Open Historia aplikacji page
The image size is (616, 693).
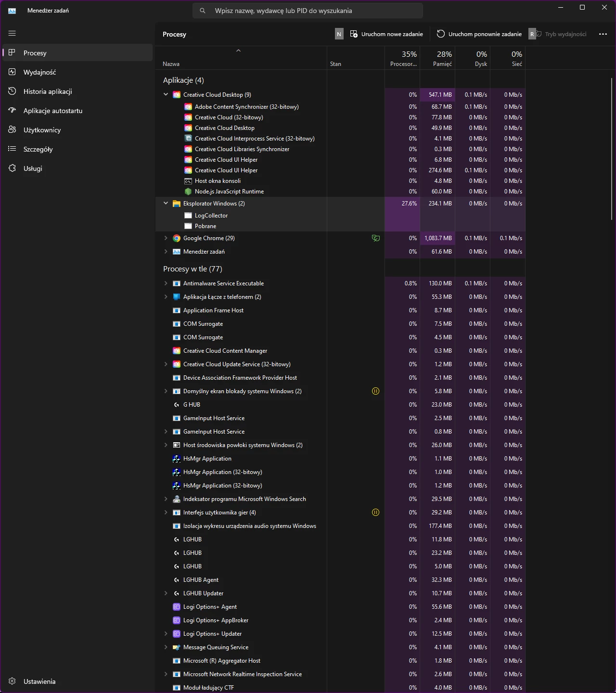pos(77,91)
